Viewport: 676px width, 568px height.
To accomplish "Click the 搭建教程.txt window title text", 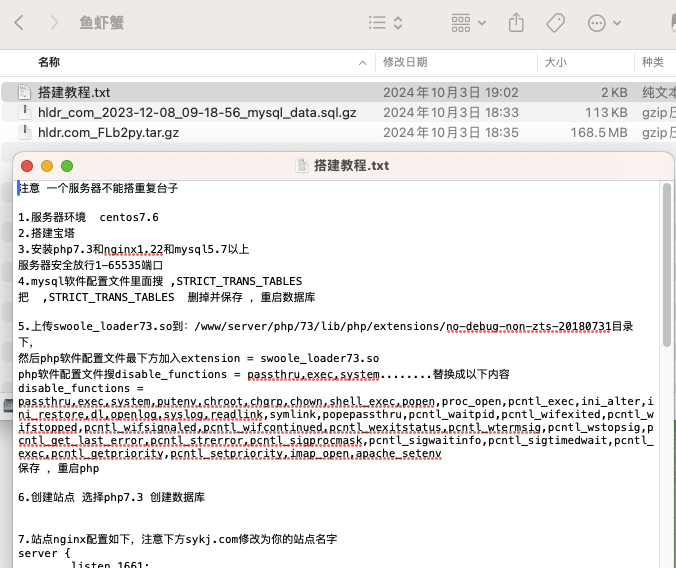I will pos(351,166).
